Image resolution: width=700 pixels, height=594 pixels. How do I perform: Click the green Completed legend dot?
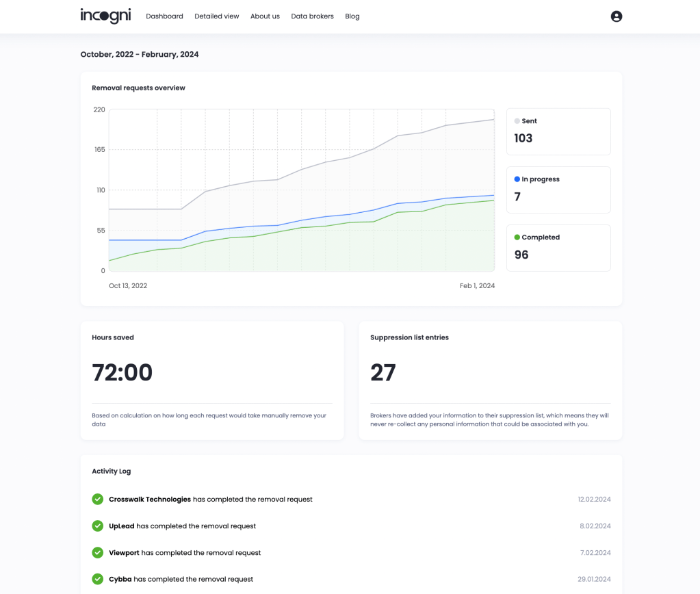(x=517, y=237)
